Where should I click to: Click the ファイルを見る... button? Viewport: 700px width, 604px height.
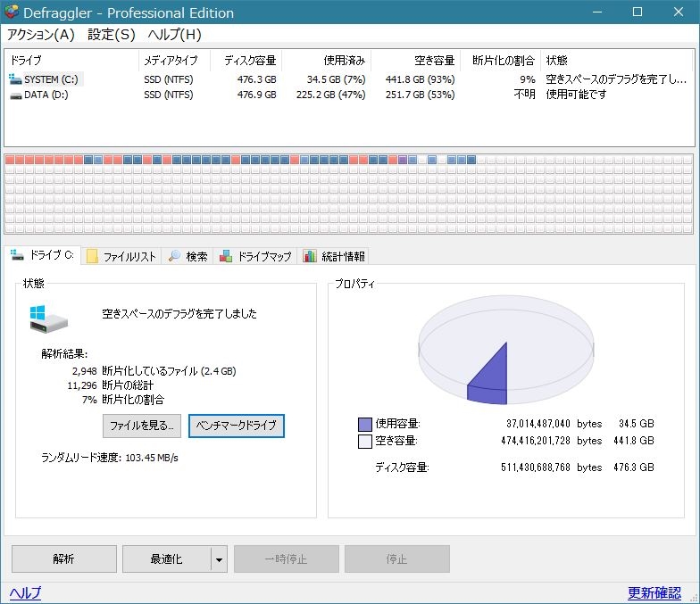point(142,426)
